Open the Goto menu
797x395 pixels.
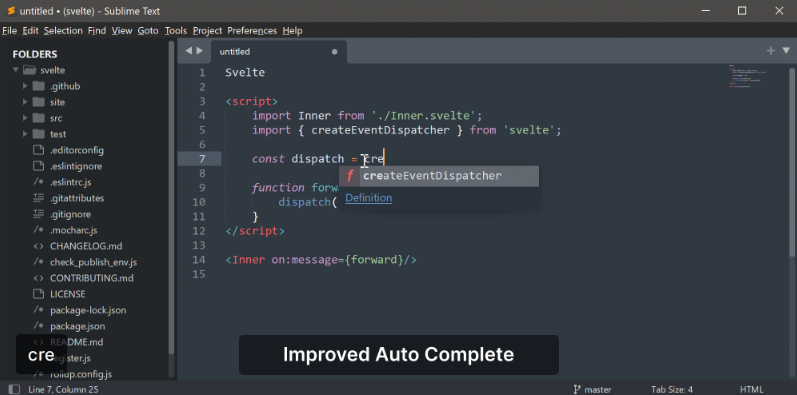(x=148, y=31)
